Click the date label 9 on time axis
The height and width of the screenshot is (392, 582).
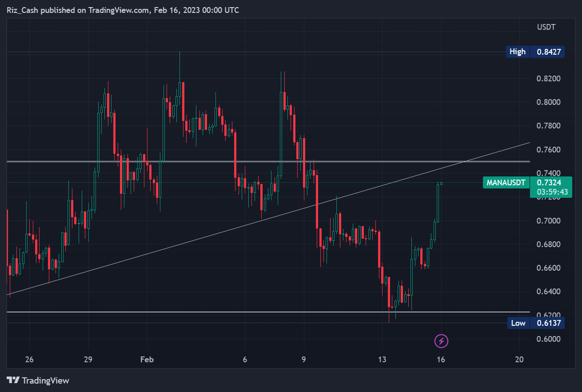[x=304, y=360]
